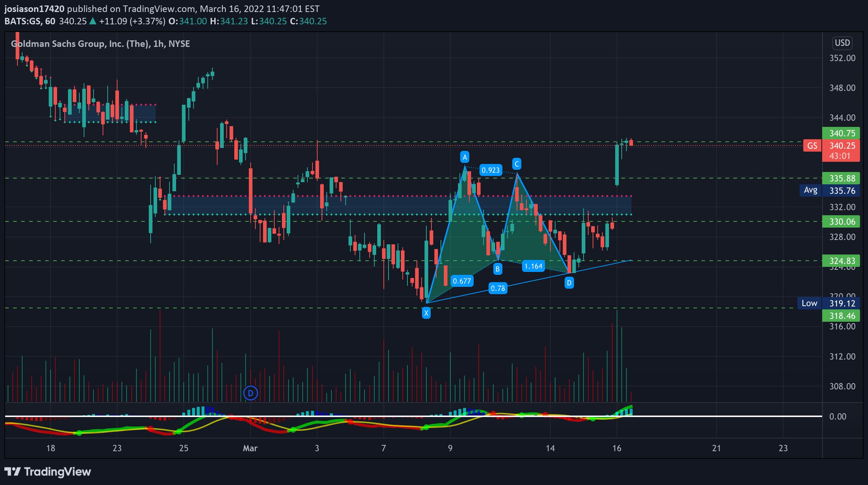The image size is (868, 485).
Task: Click the Goldman Sachs Group chart title
Action: (x=100, y=44)
